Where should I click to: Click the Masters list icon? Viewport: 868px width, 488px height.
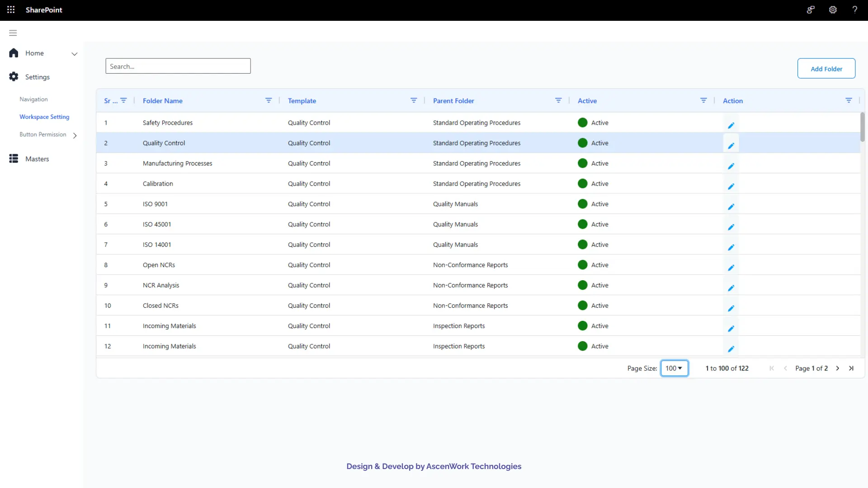click(x=14, y=159)
